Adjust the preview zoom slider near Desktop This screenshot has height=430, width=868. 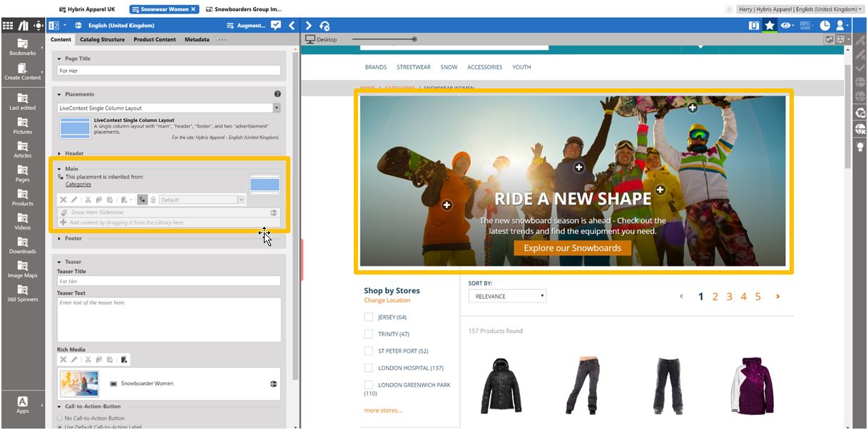[414, 39]
